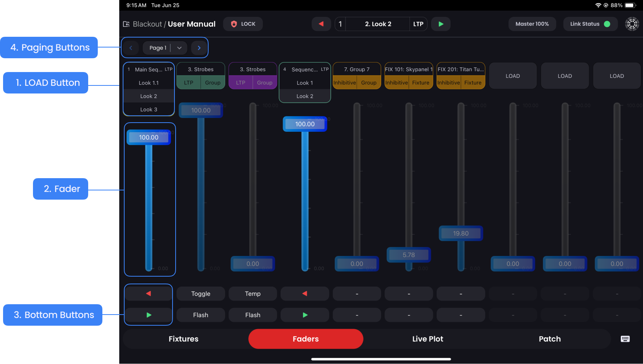This screenshot has height=364, width=643.
Task: Toggle the Link Status indicator
Action: (x=590, y=24)
